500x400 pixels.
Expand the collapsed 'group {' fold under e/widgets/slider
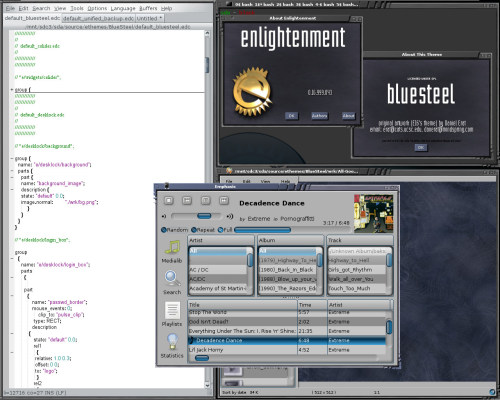tap(12, 90)
